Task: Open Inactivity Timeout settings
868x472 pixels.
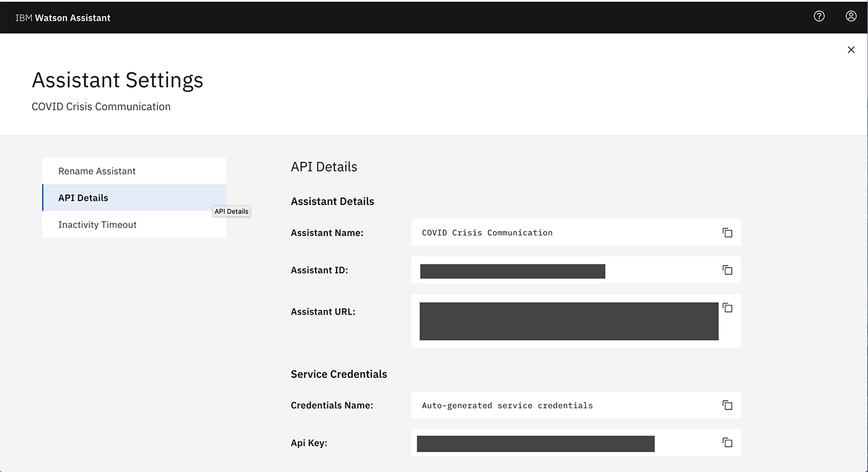Action: [x=134, y=224]
